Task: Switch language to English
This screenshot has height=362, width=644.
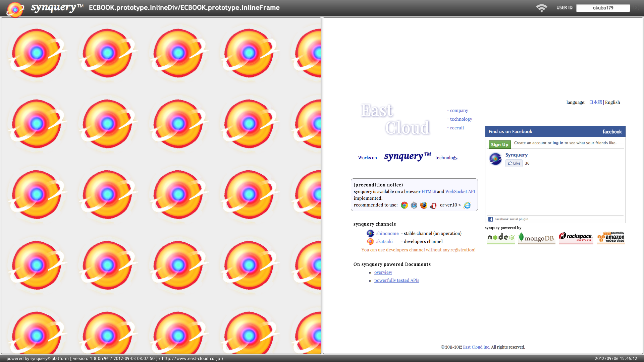Action: point(612,102)
